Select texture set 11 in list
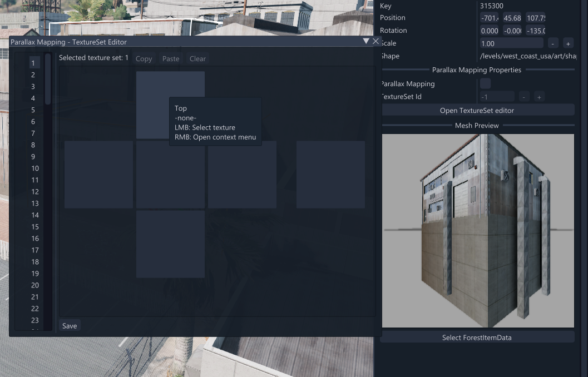Image resolution: width=588 pixels, height=377 pixels. pos(34,180)
